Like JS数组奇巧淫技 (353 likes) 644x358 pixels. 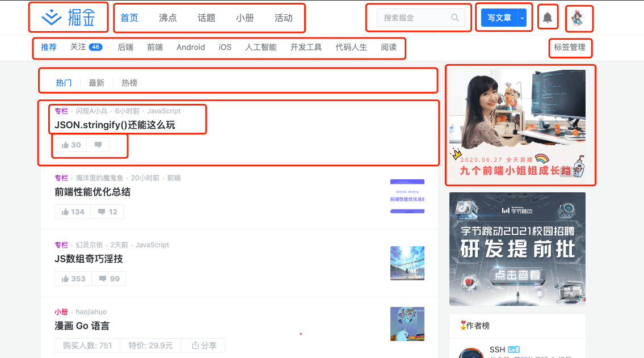point(73,279)
